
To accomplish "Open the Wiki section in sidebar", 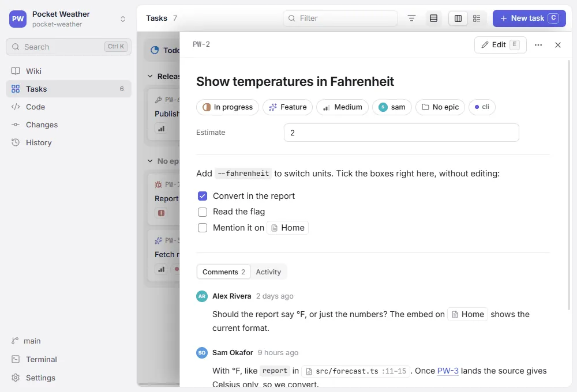I will tap(69, 71).
